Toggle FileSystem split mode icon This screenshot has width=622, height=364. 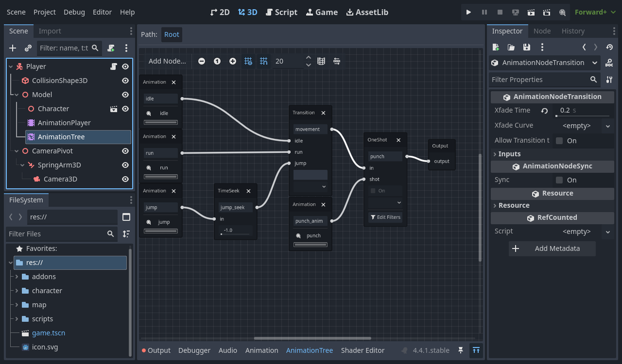point(126,217)
